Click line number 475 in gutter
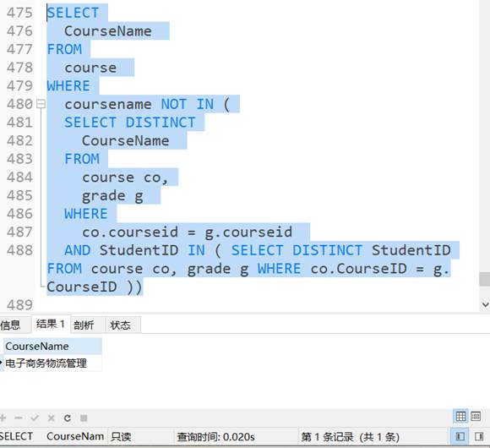490x448 pixels. (19, 13)
